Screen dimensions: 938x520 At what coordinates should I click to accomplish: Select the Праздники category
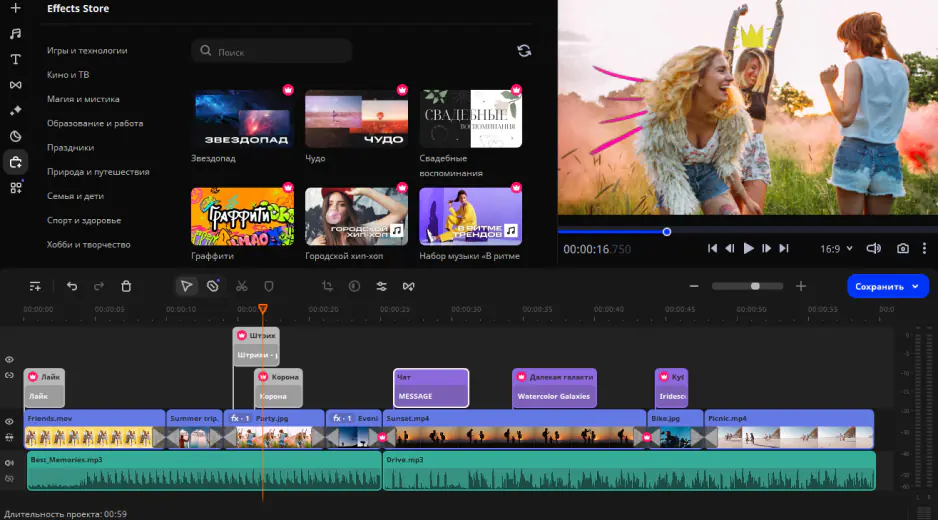[70, 148]
